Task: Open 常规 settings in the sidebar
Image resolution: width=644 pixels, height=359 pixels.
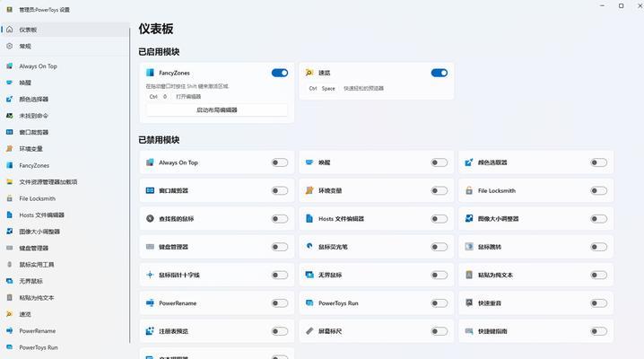Action: click(x=65, y=46)
